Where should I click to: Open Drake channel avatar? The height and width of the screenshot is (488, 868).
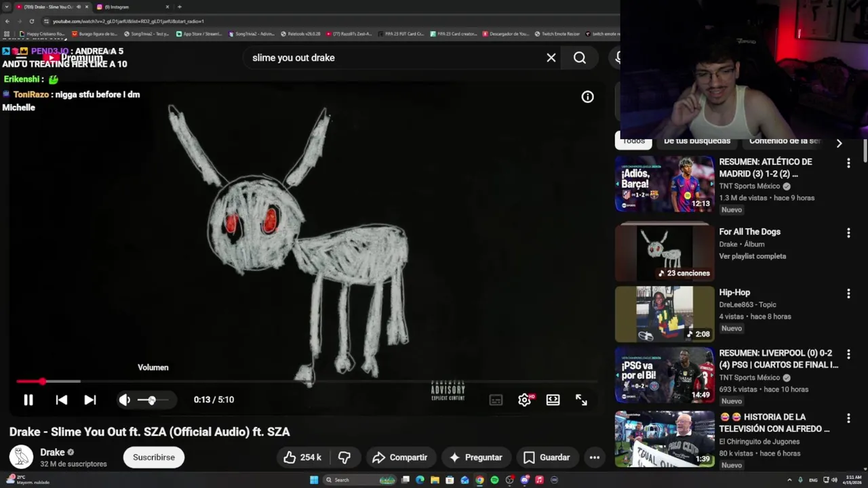(21, 457)
